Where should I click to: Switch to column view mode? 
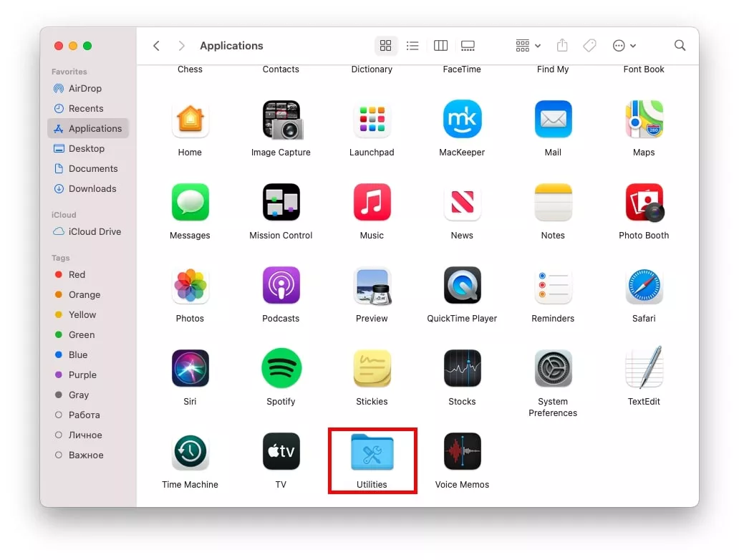pyautogui.click(x=440, y=46)
